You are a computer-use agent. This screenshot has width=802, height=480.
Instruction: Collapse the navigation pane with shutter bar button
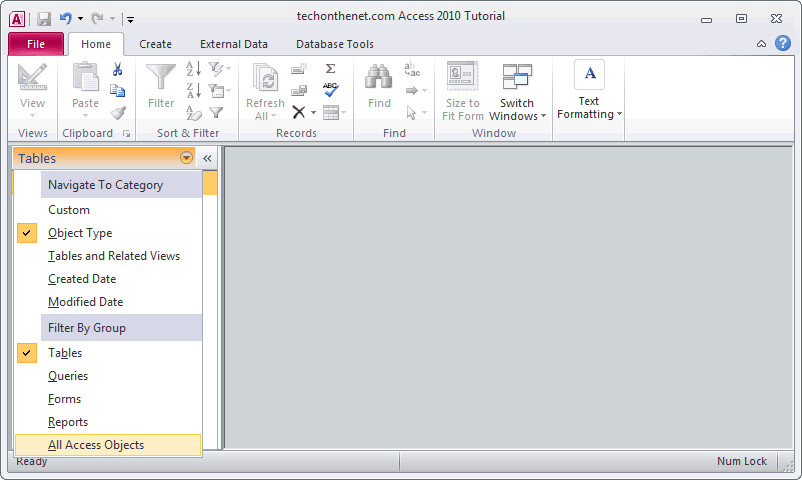[207, 158]
